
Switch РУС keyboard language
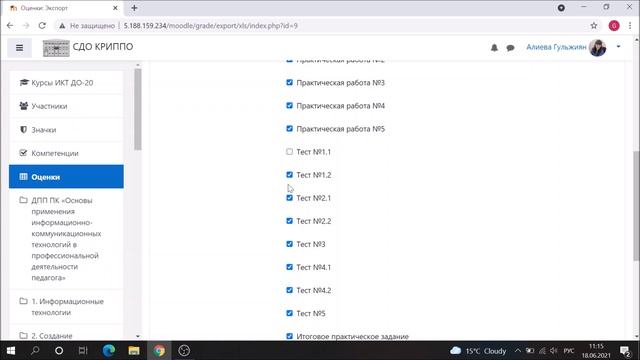[569, 351]
